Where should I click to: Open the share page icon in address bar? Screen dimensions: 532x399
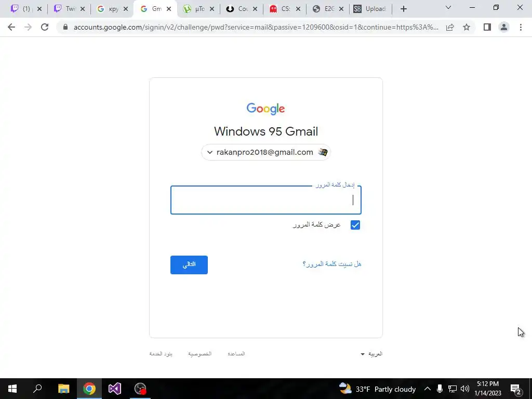pyautogui.click(x=450, y=27)
